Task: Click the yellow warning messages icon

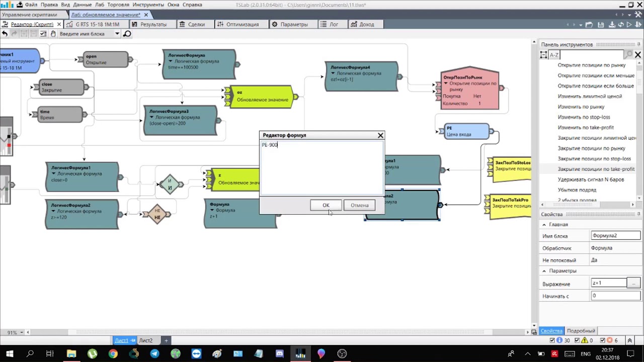Action: click(585, 340)
